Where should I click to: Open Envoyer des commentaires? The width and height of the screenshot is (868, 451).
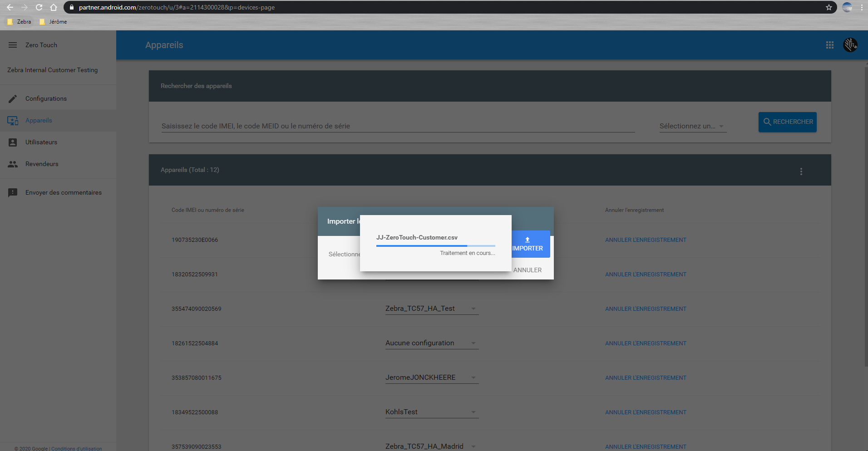(64, 192)
